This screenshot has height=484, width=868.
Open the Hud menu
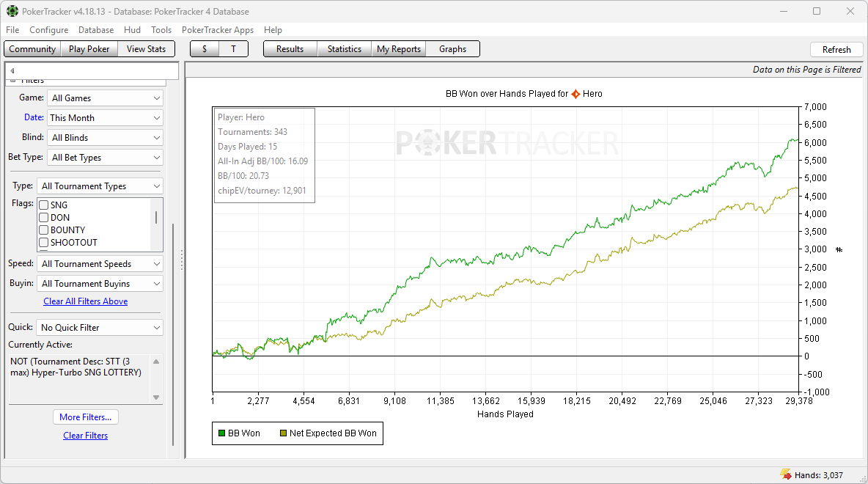coord(132,30)
